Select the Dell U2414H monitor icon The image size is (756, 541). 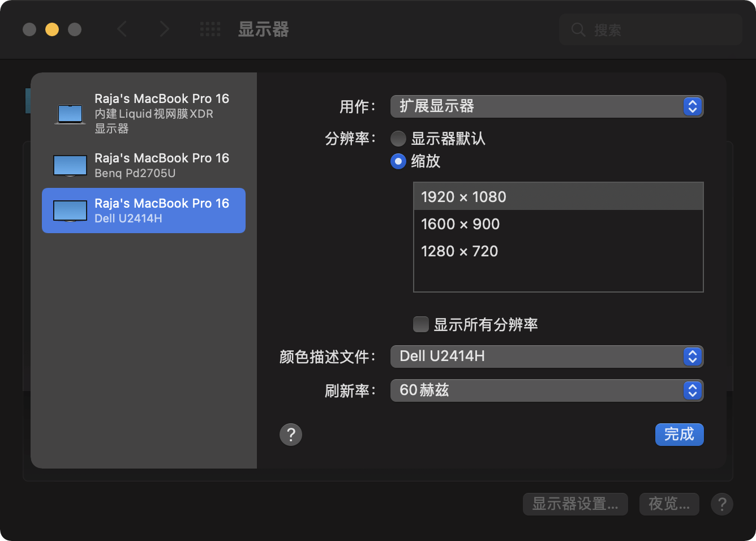tap(70, 211)
